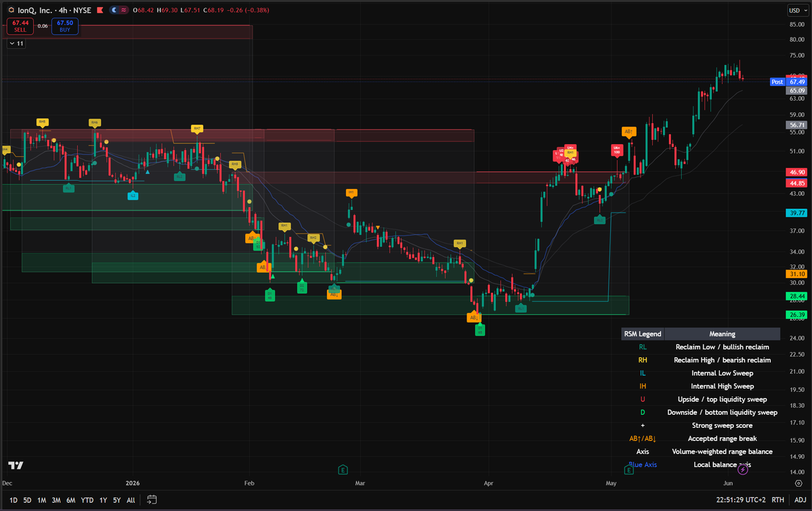Click the gray 65.09 price label

[x=797, y=91]
